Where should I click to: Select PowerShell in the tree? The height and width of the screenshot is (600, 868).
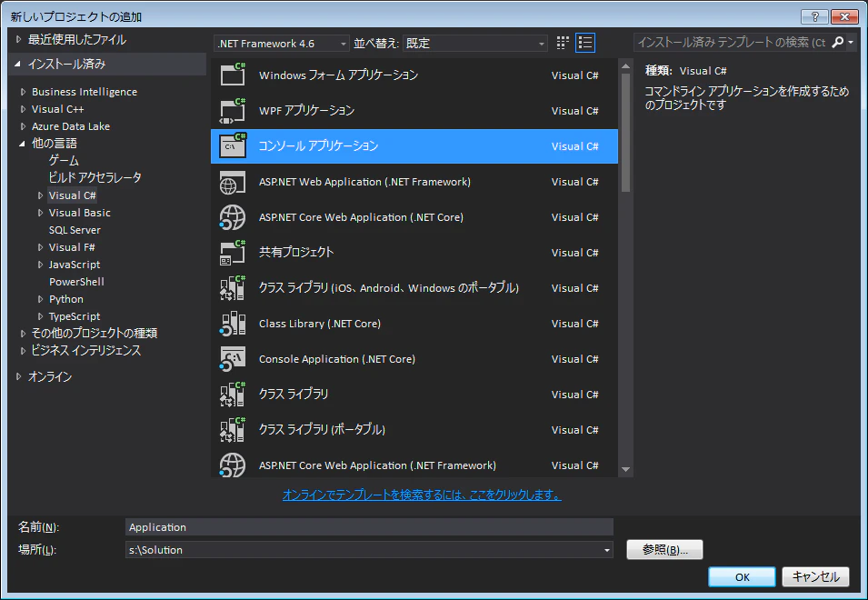point(76,282)
